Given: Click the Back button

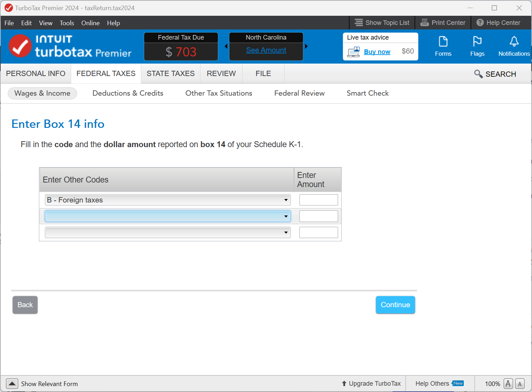Looking at the screenshot, I should (x=25, y=305).
